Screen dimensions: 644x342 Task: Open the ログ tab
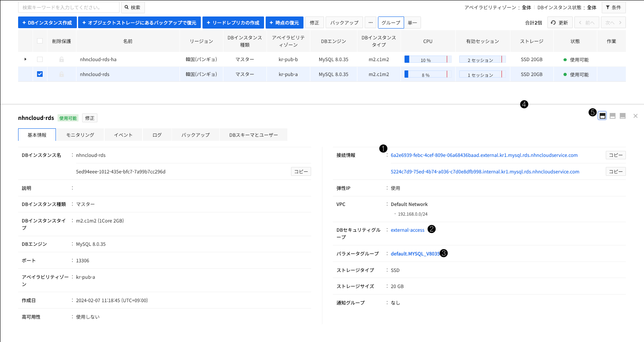157,135
